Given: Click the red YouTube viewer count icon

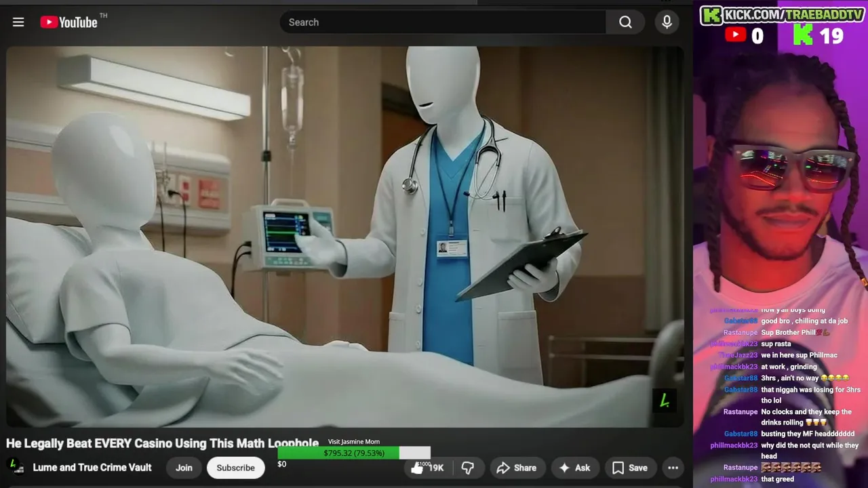Looking at the screenshot, I should [x=736, y=35].
